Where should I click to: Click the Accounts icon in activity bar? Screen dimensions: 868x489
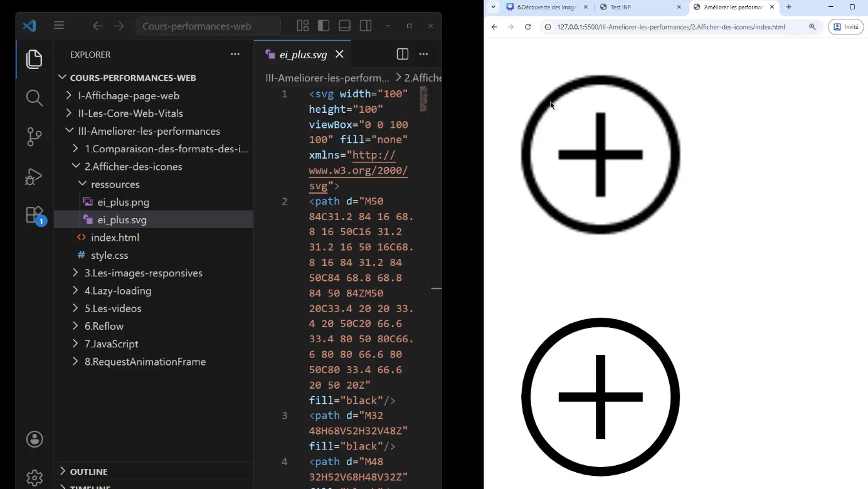(34, 439)
